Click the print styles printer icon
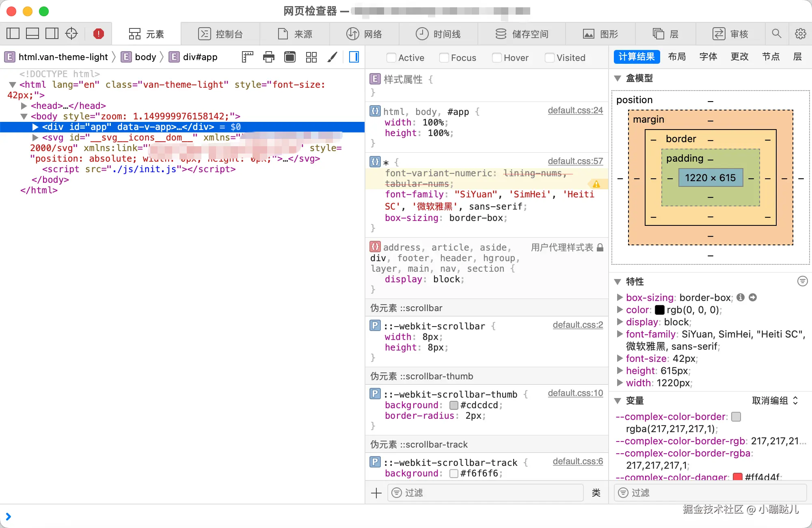The height and width of the screenshot is (528, 812). [268, 57]
